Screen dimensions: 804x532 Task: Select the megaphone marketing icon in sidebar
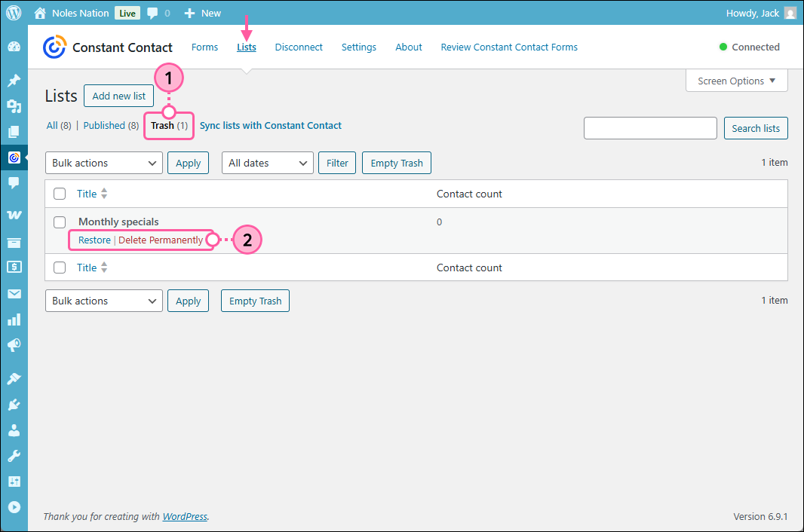(14, 345)
